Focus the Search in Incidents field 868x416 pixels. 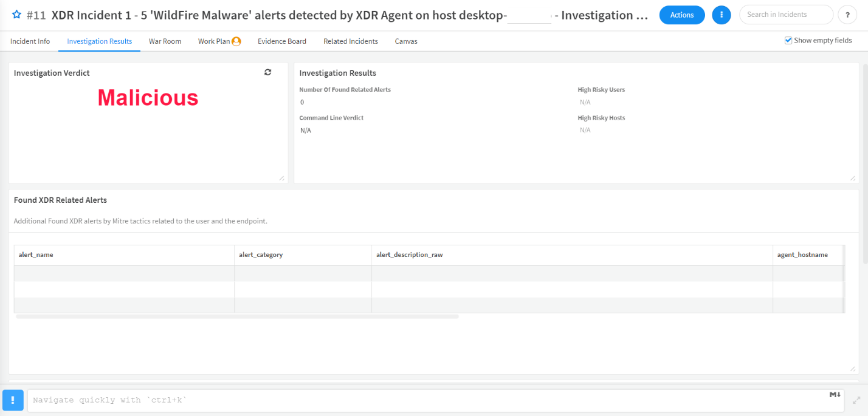[x=786, y=15]
